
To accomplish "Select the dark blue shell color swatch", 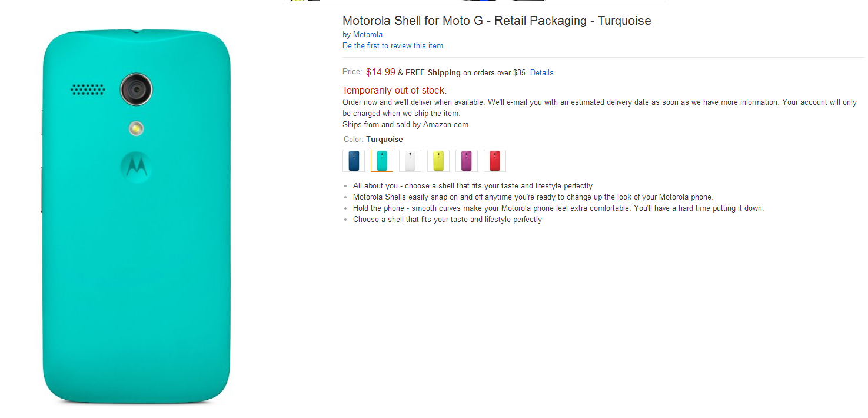I will coord(354,161).
